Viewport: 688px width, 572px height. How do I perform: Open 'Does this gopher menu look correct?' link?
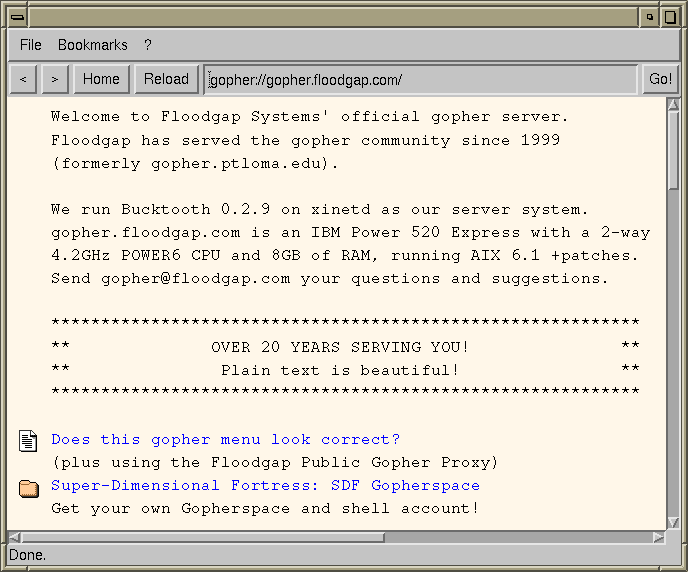coord(226,440)
